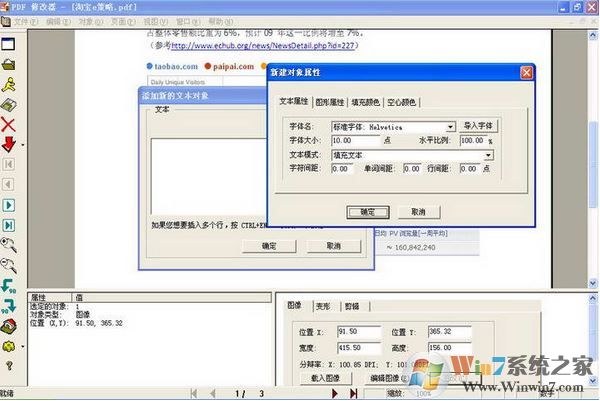Click the 水平比例 input field
600x401 pixels.
point(473,140)
